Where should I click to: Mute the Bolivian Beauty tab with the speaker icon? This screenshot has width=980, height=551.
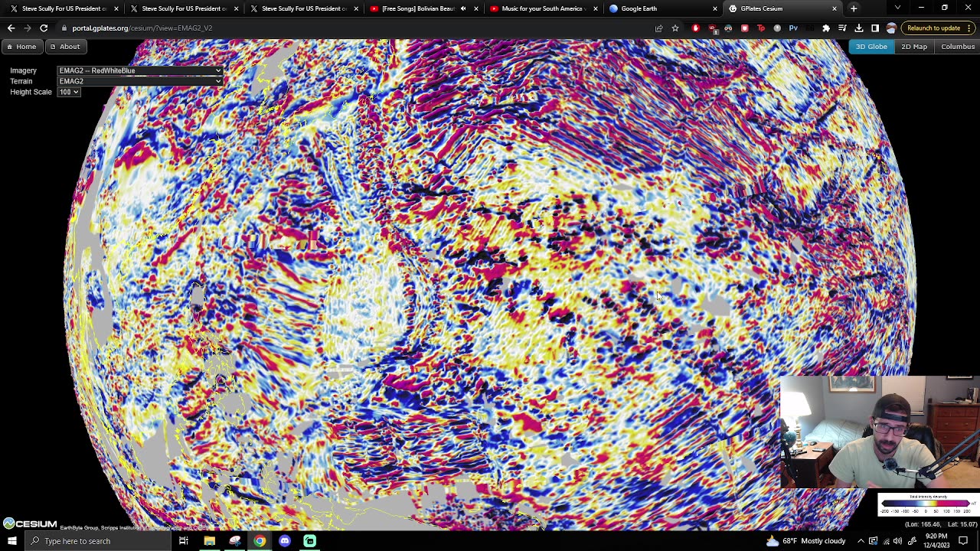(x=463, y=8)
